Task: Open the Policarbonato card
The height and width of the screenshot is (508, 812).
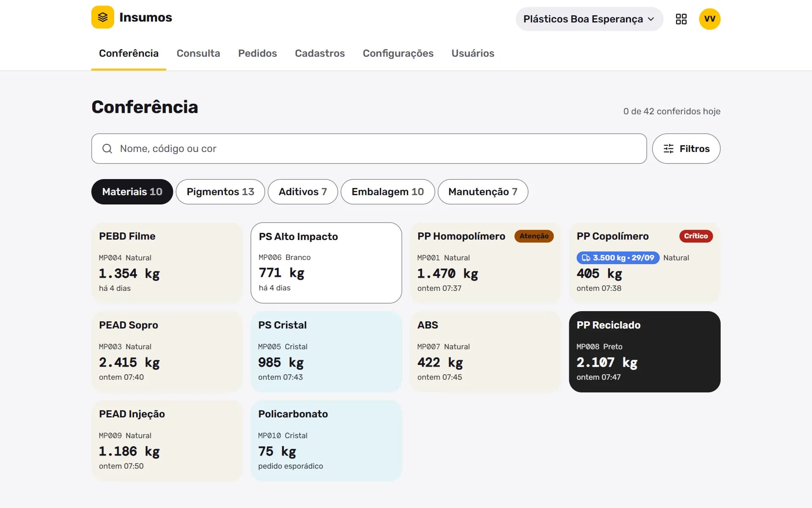Action: pyautogui.click(x=326, y=441)
